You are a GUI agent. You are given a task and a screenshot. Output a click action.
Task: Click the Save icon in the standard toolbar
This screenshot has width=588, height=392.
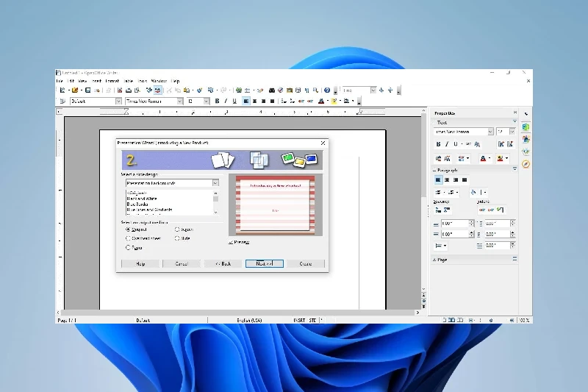(87, 90)
